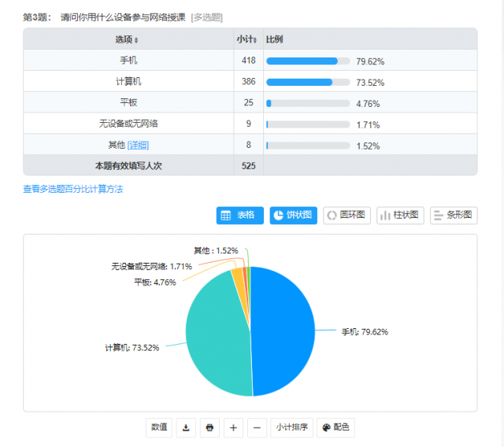Image resolution: width=504 pixels, height=447 pixels.
Task: Select the 条形图 horizontal bar view
Action: point(454,216)
